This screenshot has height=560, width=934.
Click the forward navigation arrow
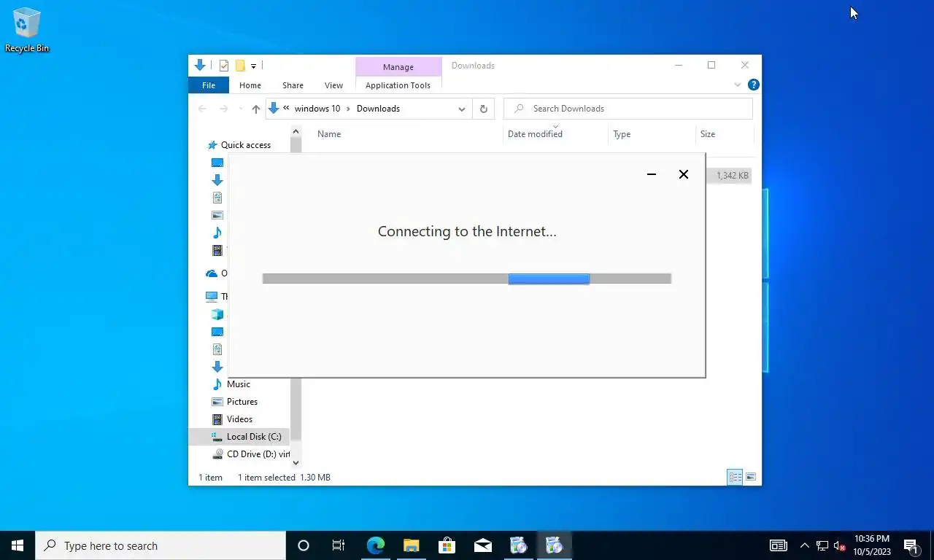pyautogui.click(x=224, y=109)
